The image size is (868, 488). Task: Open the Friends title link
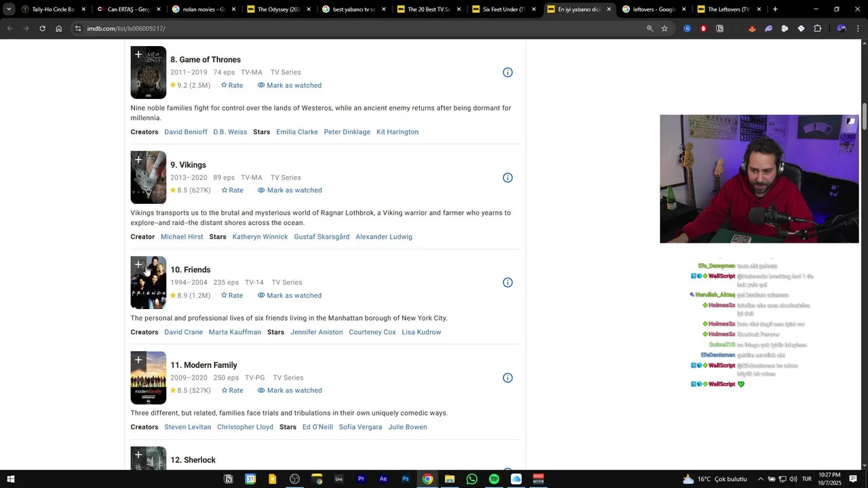[x=191, y=270]
